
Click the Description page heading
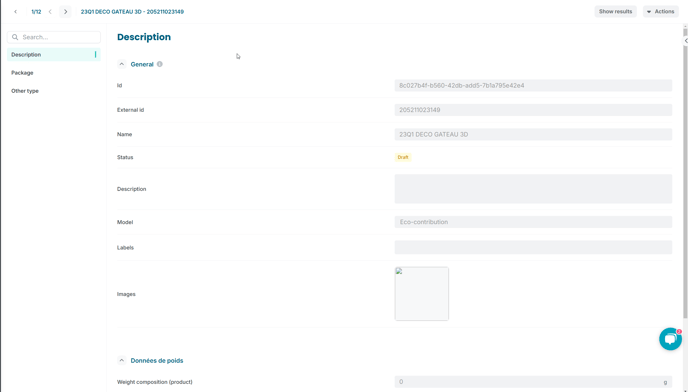click(144, 37)
